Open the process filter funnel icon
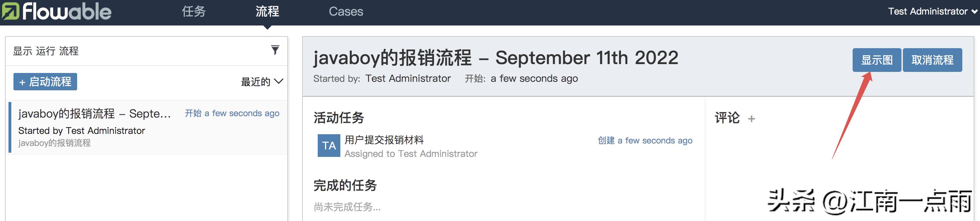 point(275,50)
